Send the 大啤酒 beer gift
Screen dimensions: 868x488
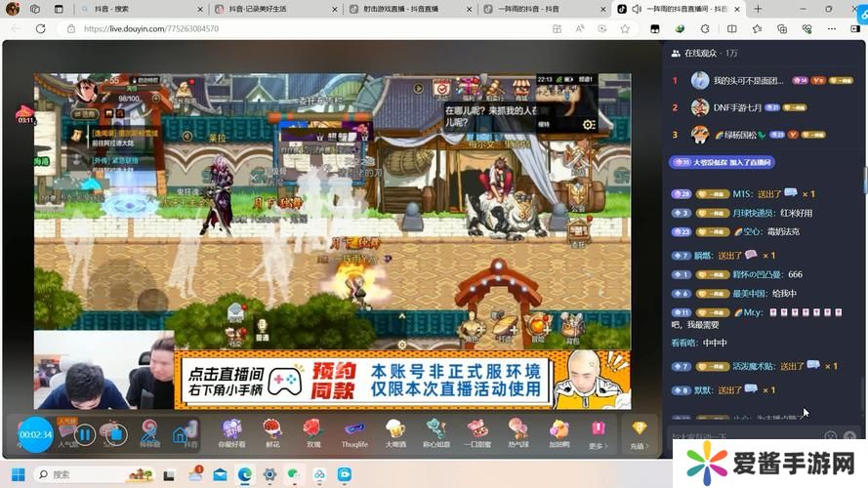click(395, 430)
